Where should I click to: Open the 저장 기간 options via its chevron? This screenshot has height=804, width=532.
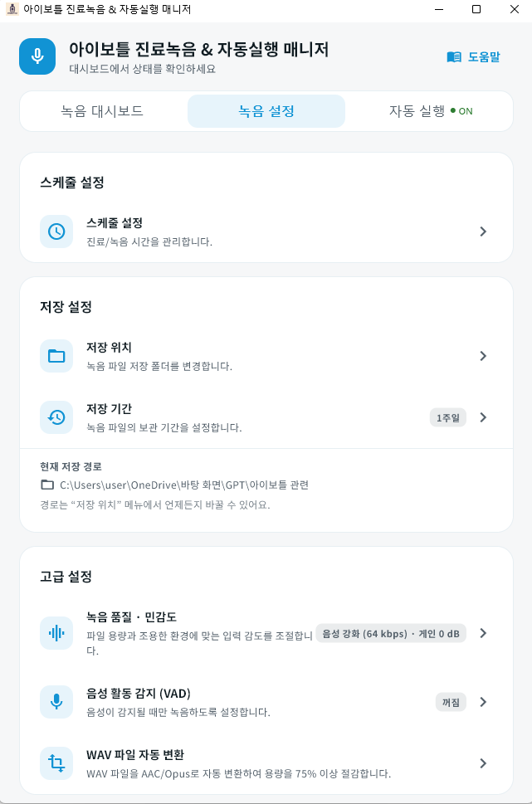[483, 417]
